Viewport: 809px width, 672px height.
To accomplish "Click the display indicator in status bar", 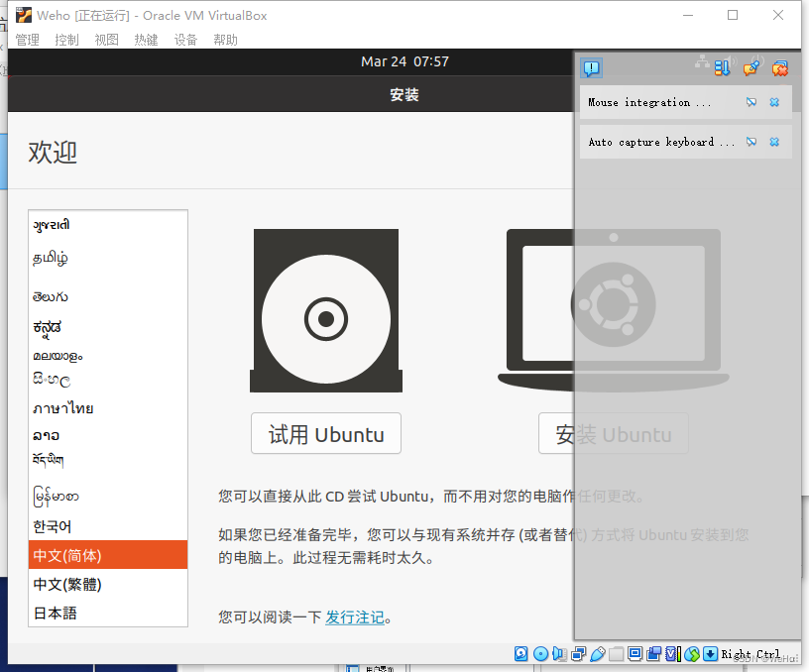I will point(636,654).
